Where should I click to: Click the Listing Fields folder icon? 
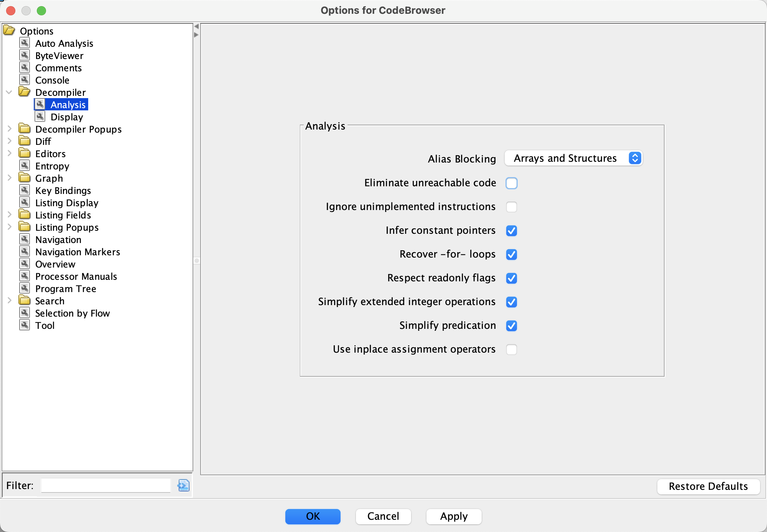pos(25,215)
